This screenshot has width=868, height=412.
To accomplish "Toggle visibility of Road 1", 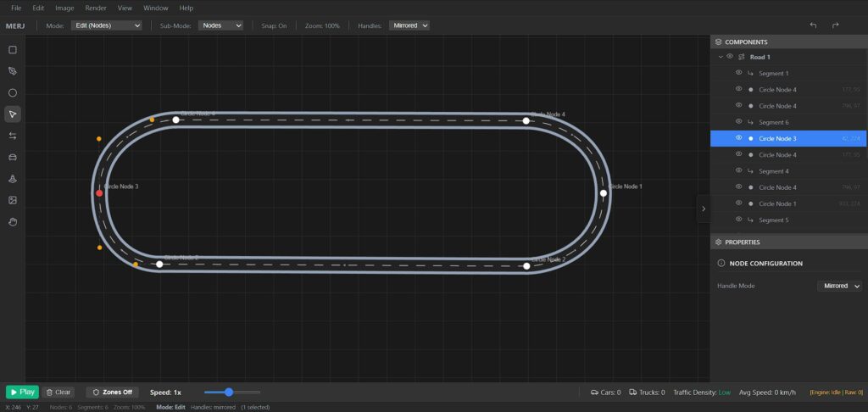I will click(x=730, y=57).
